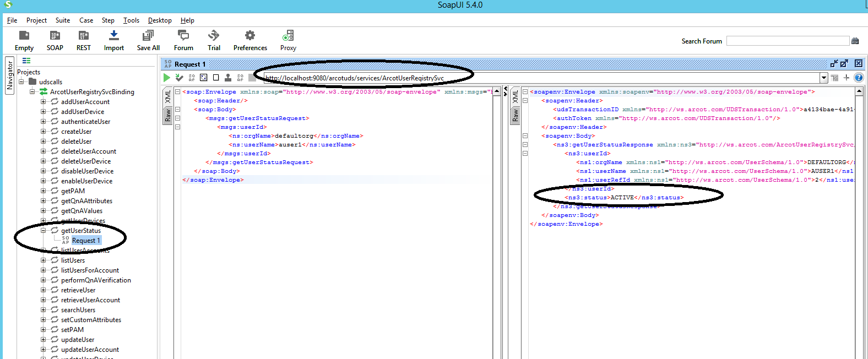
Task: Click inside the Search Forum text field
Action: click(788, 41)
